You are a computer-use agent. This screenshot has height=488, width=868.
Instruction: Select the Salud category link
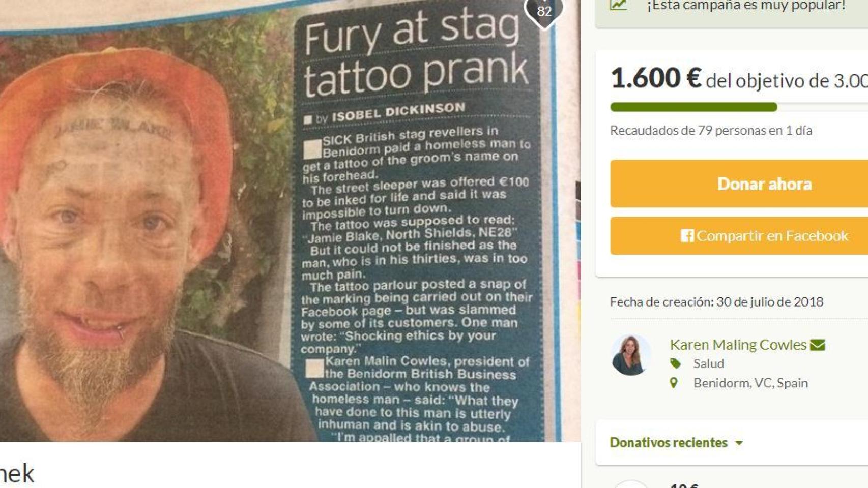709,363
